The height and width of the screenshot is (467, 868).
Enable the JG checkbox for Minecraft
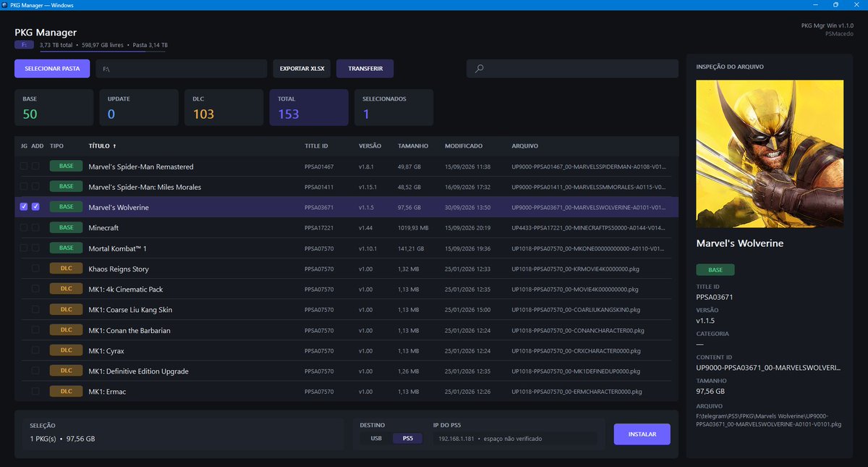click(24, 227)
